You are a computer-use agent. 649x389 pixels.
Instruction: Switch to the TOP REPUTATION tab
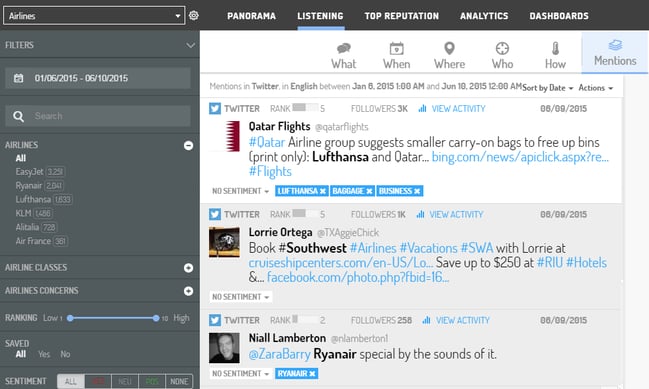pos(401,16)
